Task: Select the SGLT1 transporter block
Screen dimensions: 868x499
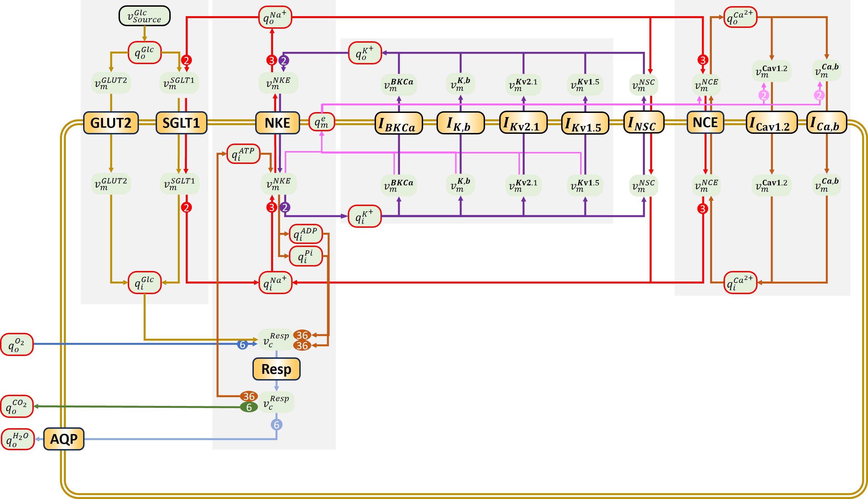Action: pos(181,123)
